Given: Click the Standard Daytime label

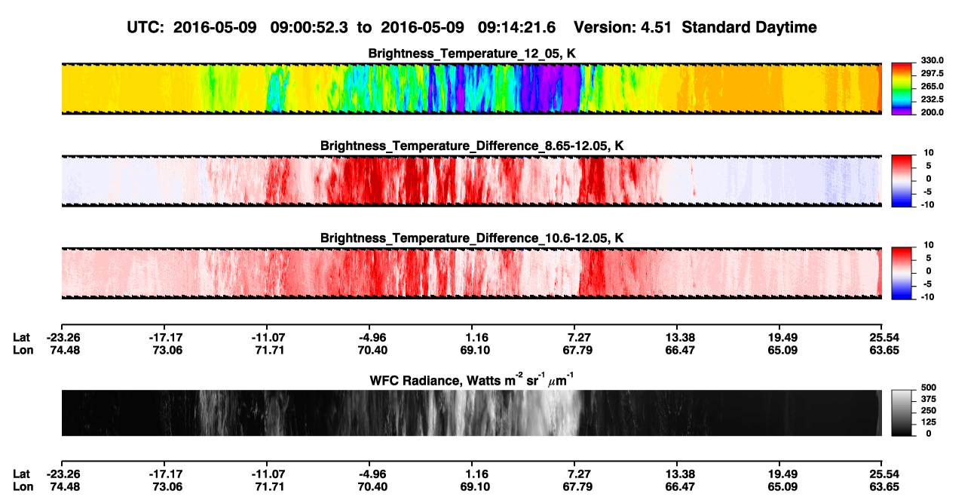Looking at the screenshot, I should (x=749, y=27).
